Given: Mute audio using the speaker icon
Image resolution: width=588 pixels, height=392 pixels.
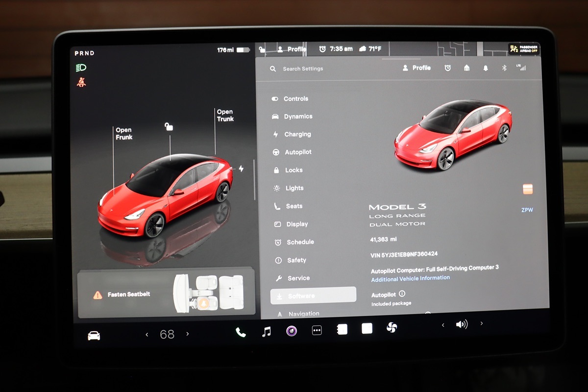Looking at the screenshot, I should pos(462,324).
